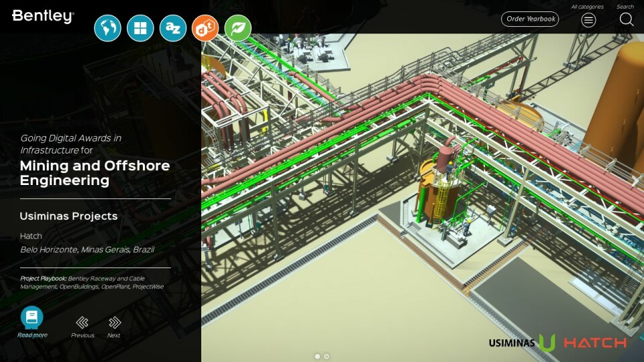The height and width of the screenshot is (362, 644).
Task: Go to the Previous project arrows
Action: point(82,322)
